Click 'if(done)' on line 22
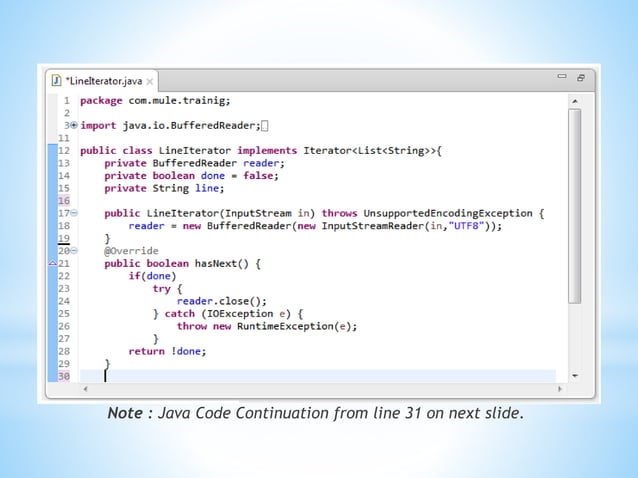The width and height of the screenshot is (638, 478). coord(153,276)
